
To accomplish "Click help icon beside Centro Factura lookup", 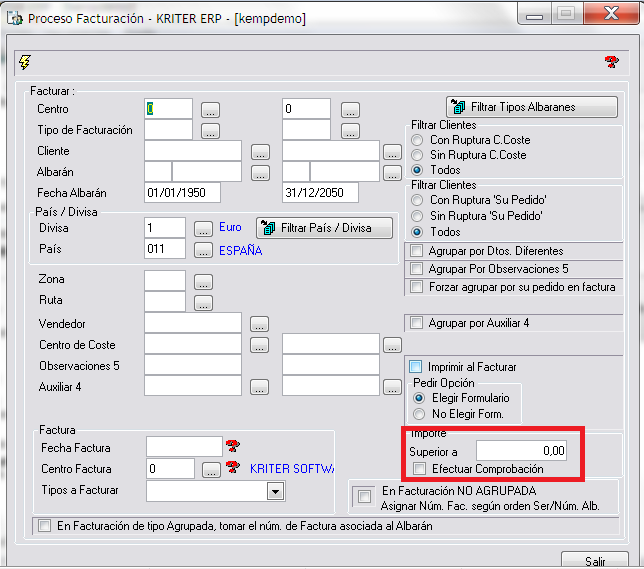I will click(234, 468).
